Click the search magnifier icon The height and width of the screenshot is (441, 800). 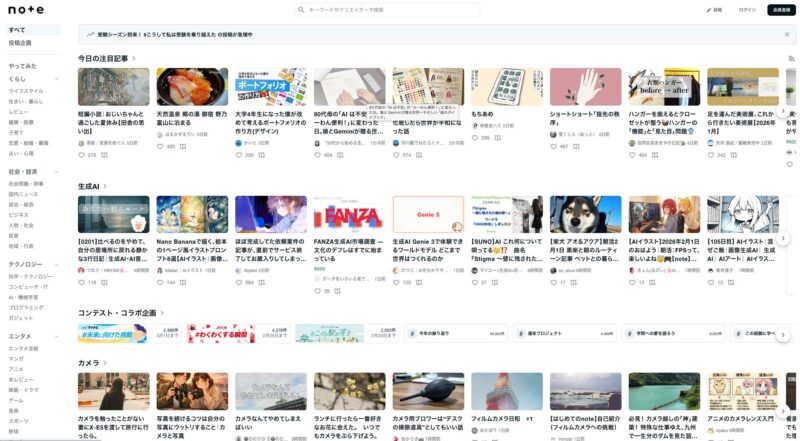302,9
